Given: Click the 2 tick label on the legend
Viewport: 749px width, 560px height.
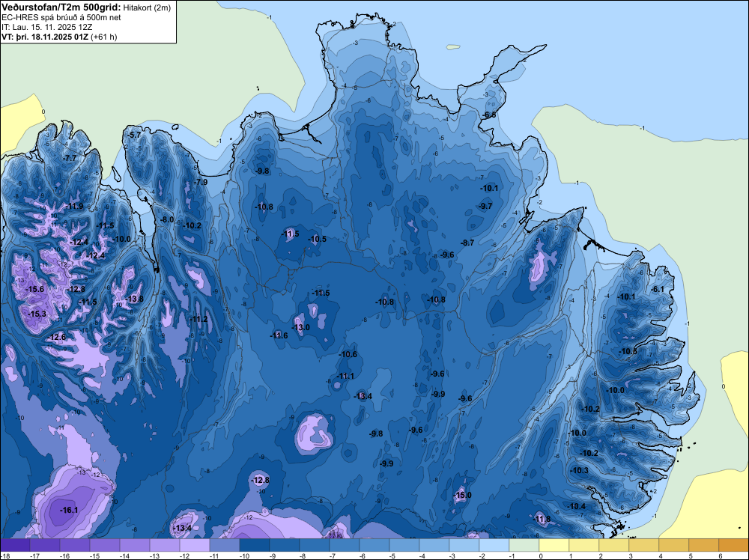Looking at the screenshot, I should tap(601, 556).
